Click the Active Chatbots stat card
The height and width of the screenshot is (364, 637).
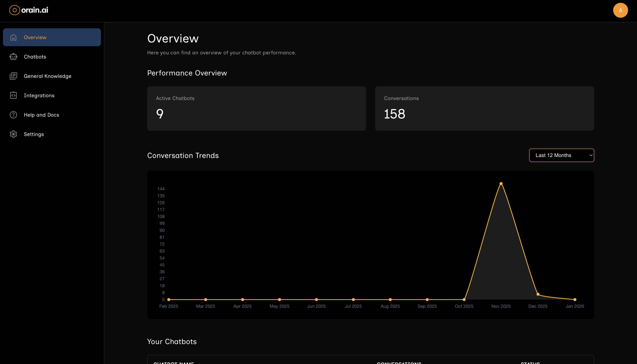tap(257, 108)
